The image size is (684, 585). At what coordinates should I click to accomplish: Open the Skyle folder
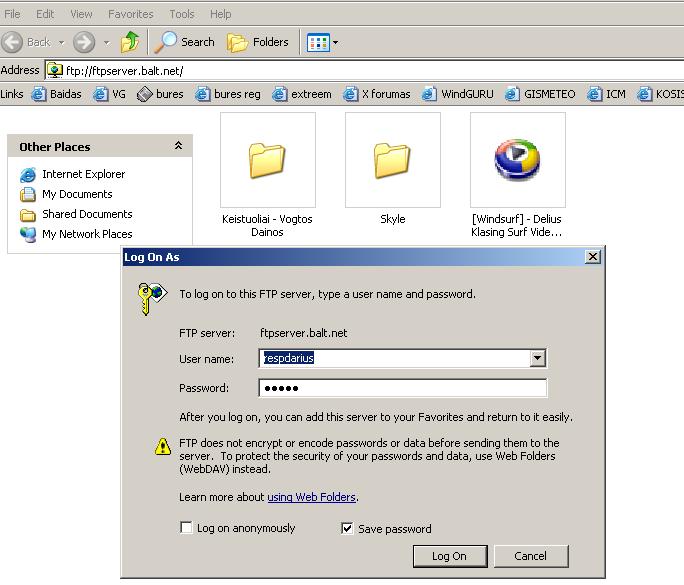click(392, 160)
